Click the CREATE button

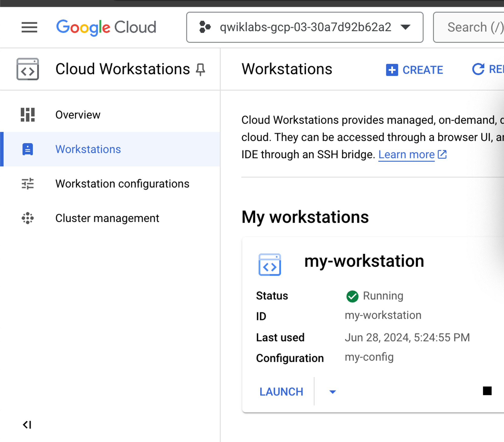click(415, 70)
